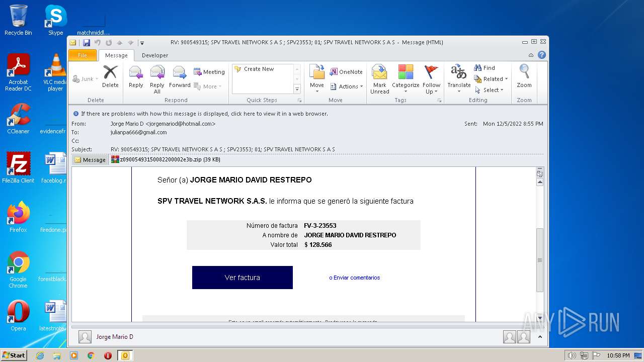
Task: Click sender Jorge Mario D contact photo
Action: pyautogui.click(x=85, y=337)
